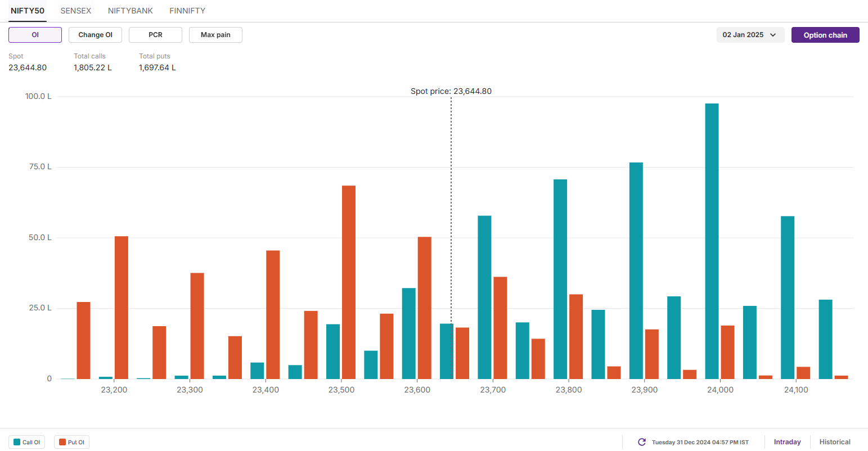868x451 pixels.
Task: Show the PCR chart
Action: point(155,35)
